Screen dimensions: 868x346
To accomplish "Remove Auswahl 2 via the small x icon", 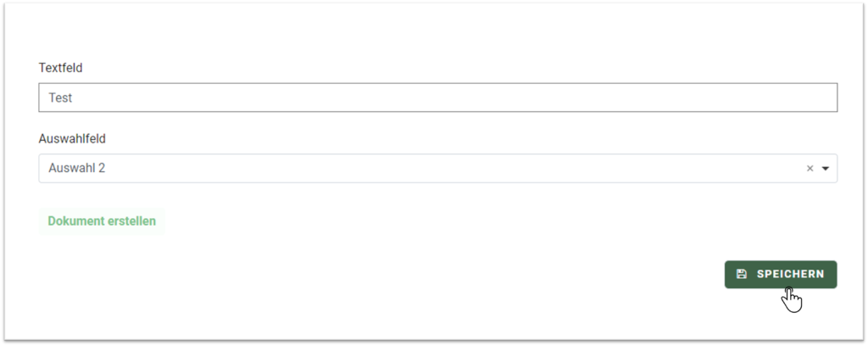I will [810, 168].
